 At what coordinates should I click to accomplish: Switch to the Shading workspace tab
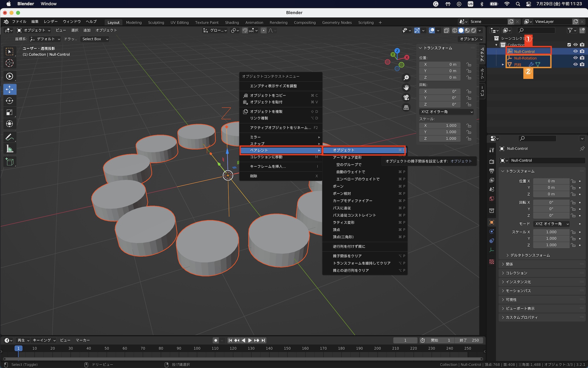click(232, 22)
